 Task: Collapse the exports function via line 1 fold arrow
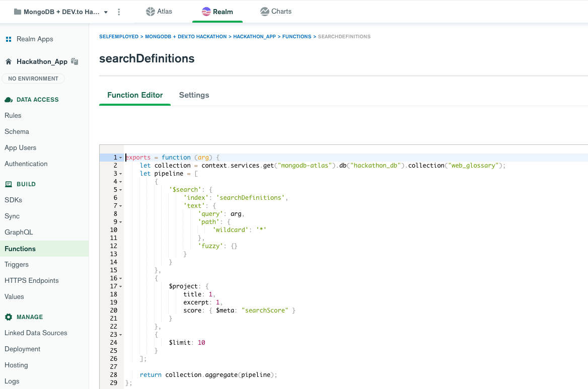click(x=120, y=157)
